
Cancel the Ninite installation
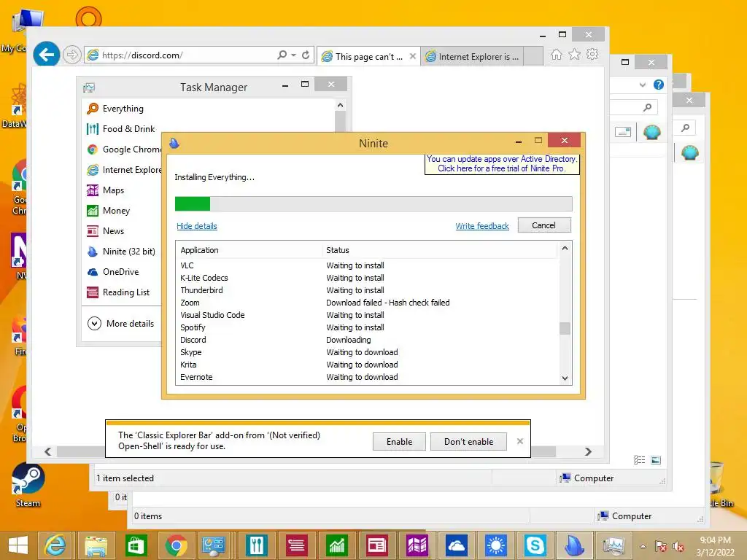pos(543,225)
